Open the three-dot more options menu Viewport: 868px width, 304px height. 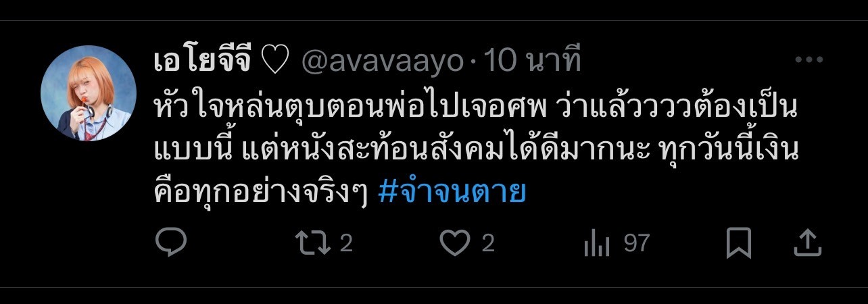tap(807, 60)
